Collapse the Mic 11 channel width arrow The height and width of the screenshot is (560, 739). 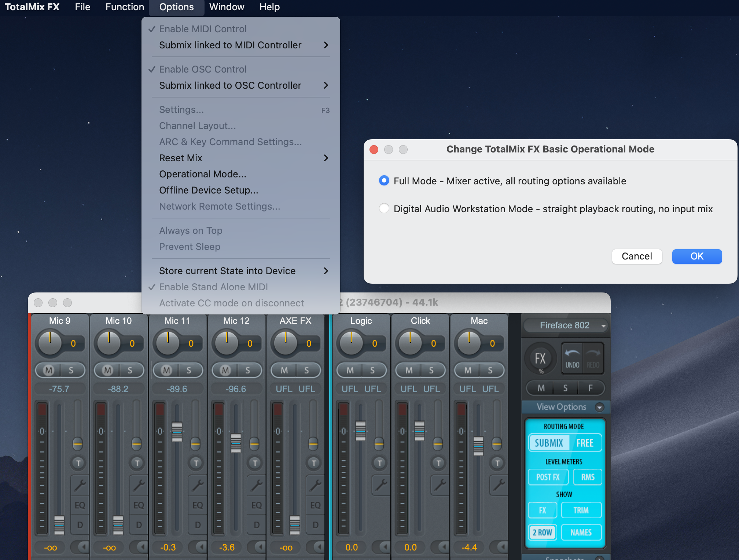tap(197, 547)
